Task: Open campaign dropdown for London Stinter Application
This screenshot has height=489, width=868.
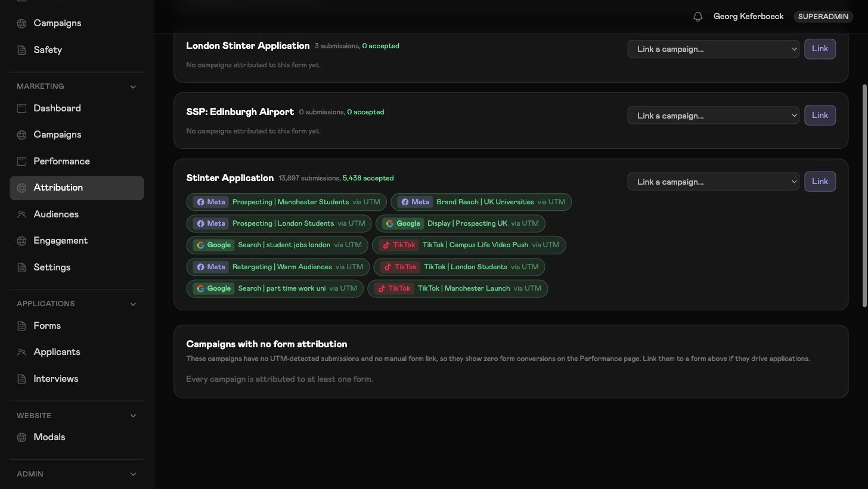Action: 713,49
